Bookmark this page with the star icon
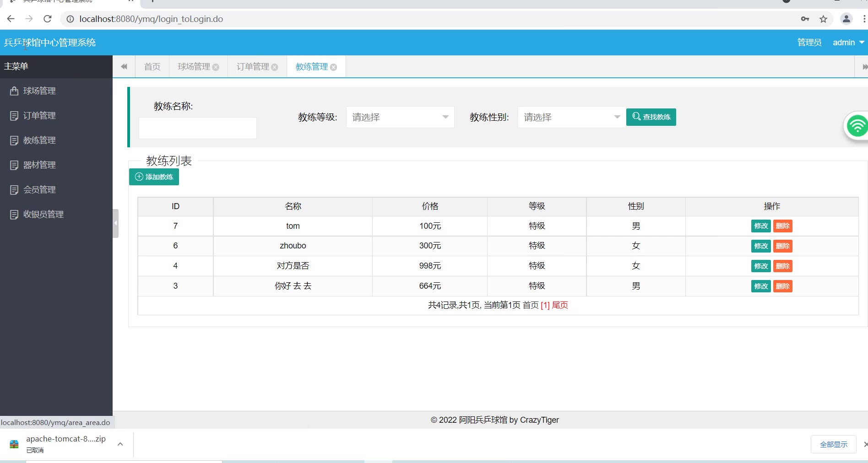The image size is (868, 463). point(823,19)
